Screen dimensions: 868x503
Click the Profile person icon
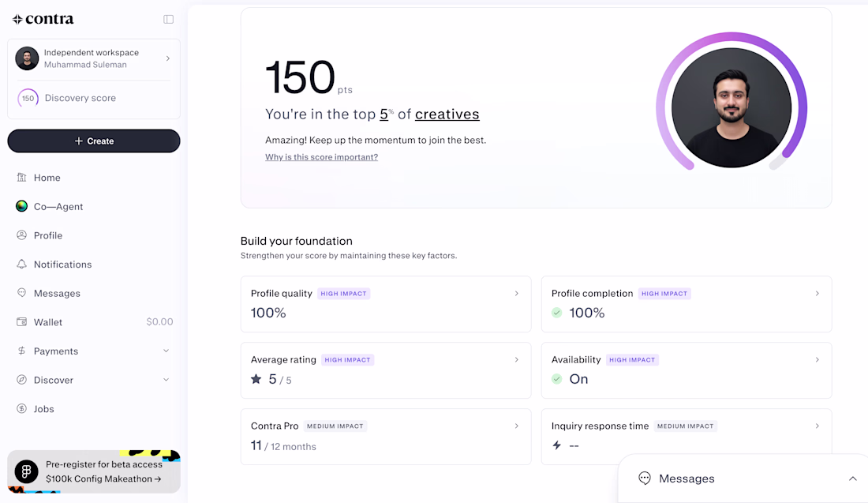21,235
